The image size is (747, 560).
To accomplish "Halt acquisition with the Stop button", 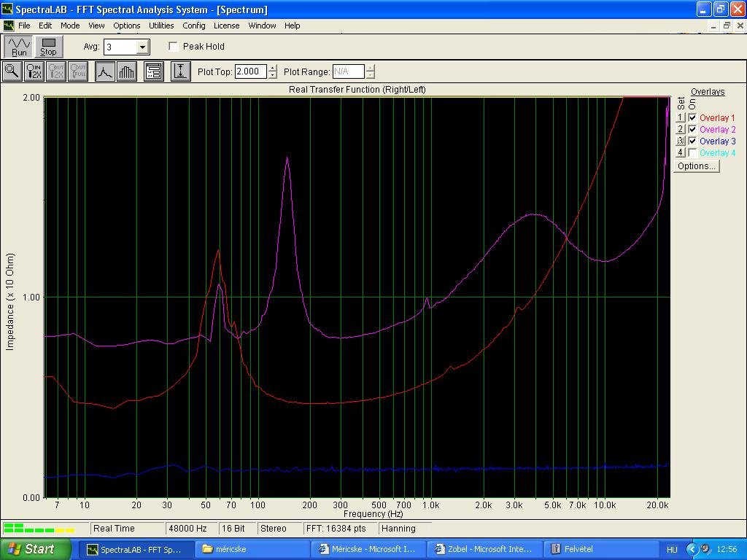I will click(x=48, y=47).
